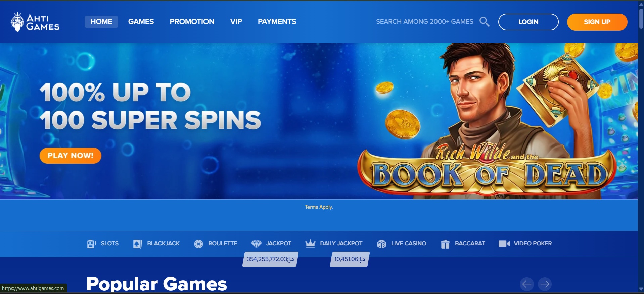Switch to the Promotion page
The height and width of the screenshot is (294, 644).
(192, 22)
